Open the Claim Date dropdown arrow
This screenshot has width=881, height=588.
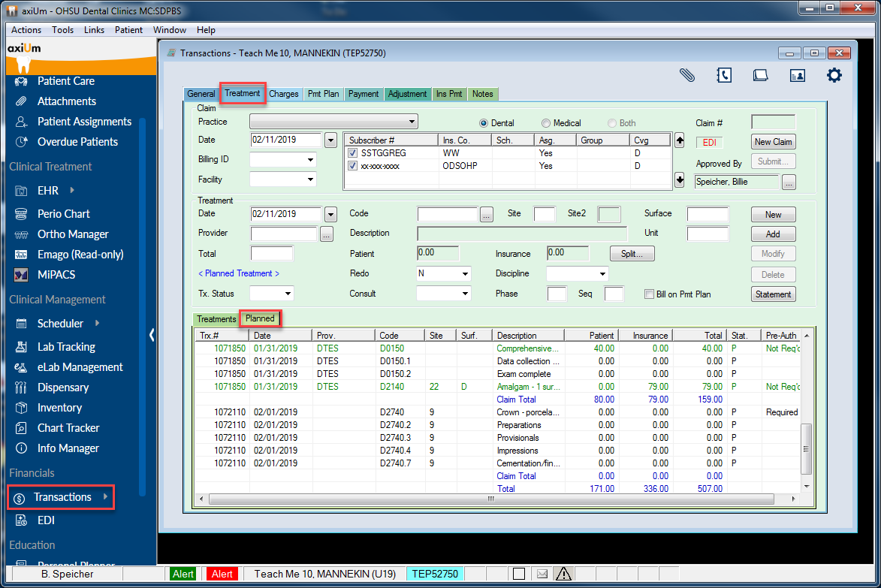point(330,140)
